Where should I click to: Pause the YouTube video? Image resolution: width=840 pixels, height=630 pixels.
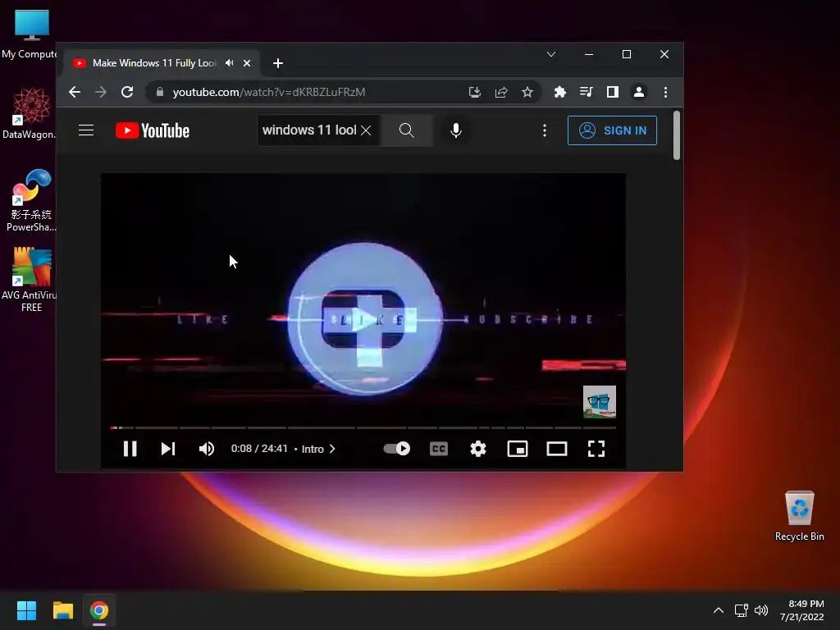click(130, 449)
